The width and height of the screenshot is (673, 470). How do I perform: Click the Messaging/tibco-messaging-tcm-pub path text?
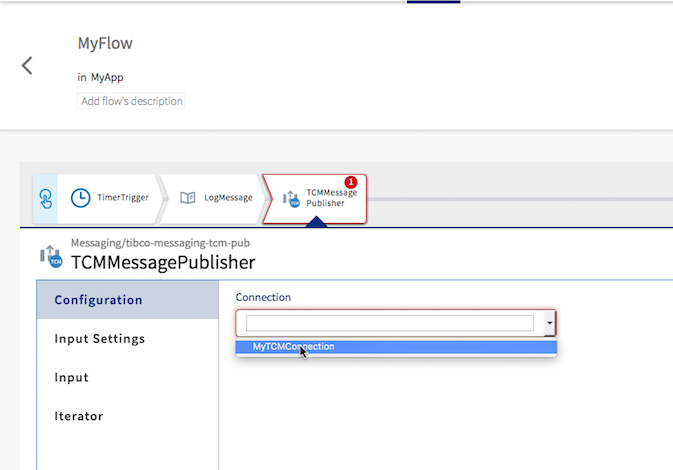[x=161, y=243]
